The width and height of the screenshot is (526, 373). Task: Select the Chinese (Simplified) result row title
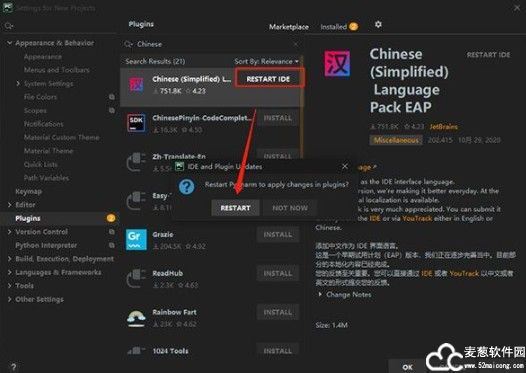[192, 79]
